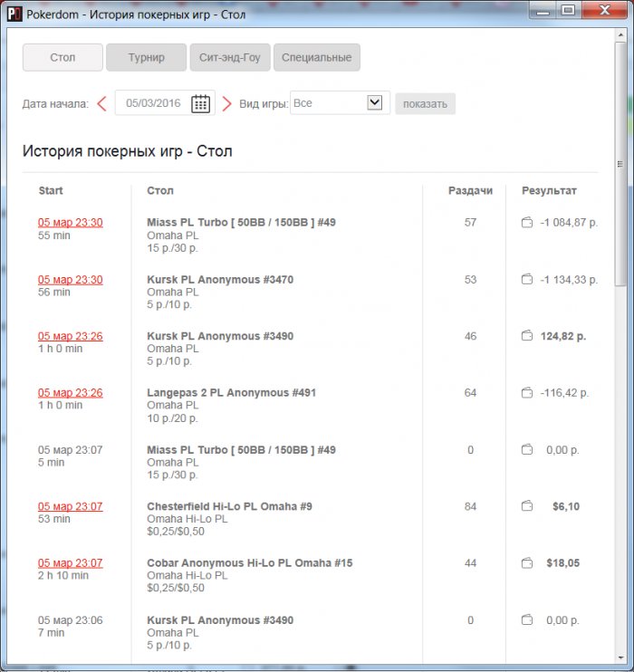Click duration text 2 h 10 min
This screenshot has height=672, width=634.
(63, 575)
